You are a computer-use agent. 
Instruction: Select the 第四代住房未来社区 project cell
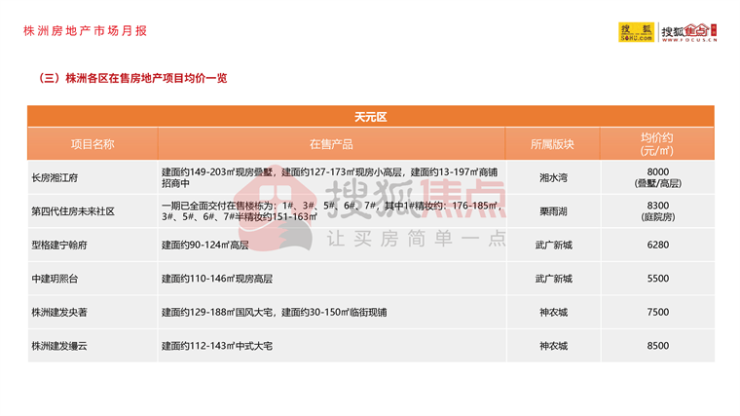pyautogui.click(x=73, y=211)
